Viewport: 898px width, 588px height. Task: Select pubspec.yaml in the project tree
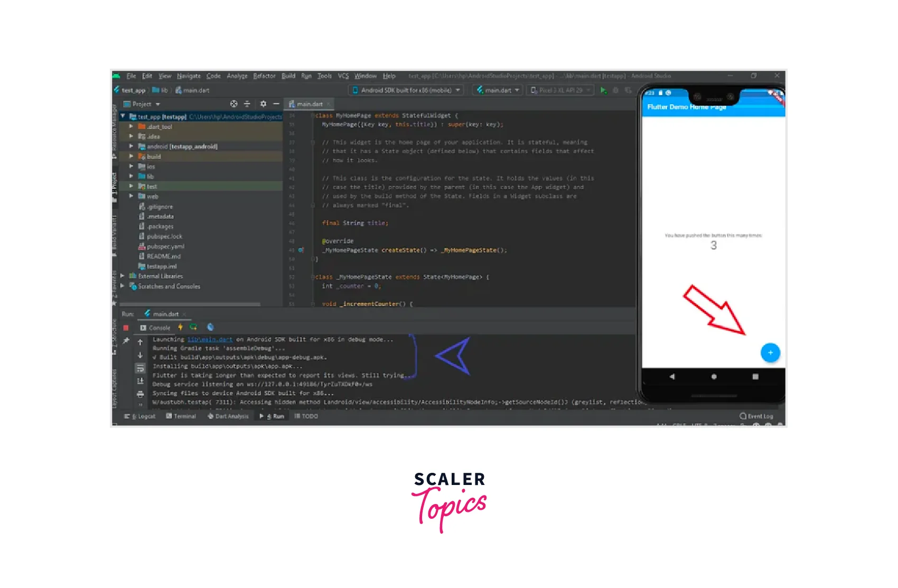coord(165,247)
